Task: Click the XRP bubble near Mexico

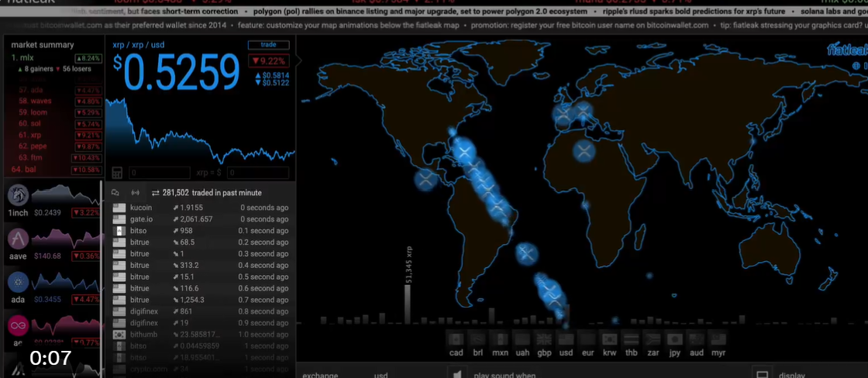Action: point(425,179)
